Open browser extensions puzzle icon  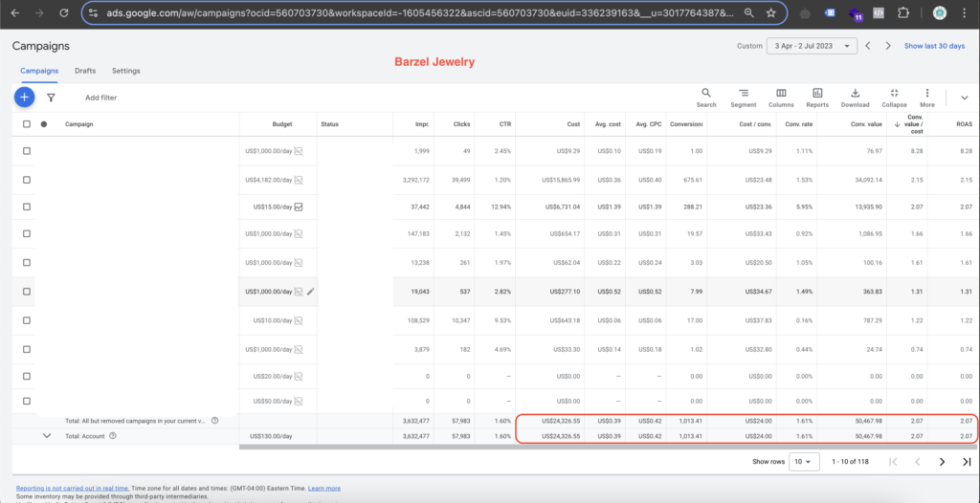pyautogui.click(x=902, y=12)
